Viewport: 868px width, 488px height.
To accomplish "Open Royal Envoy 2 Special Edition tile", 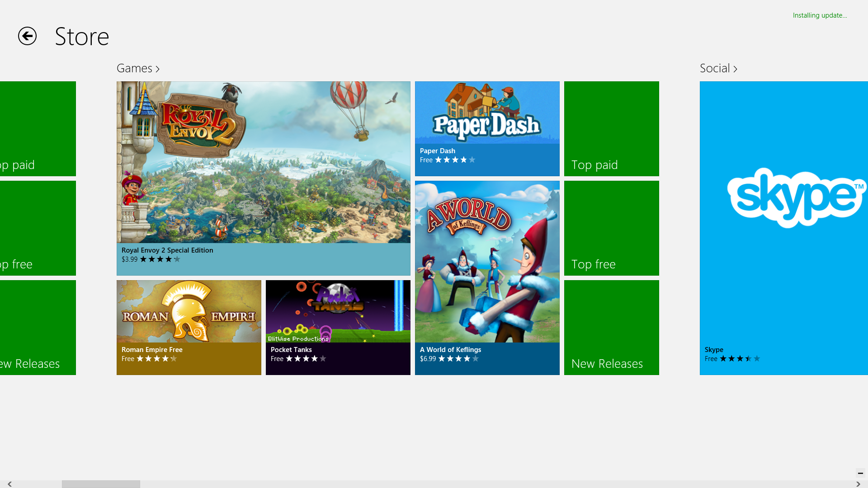I will pos(263,178).
